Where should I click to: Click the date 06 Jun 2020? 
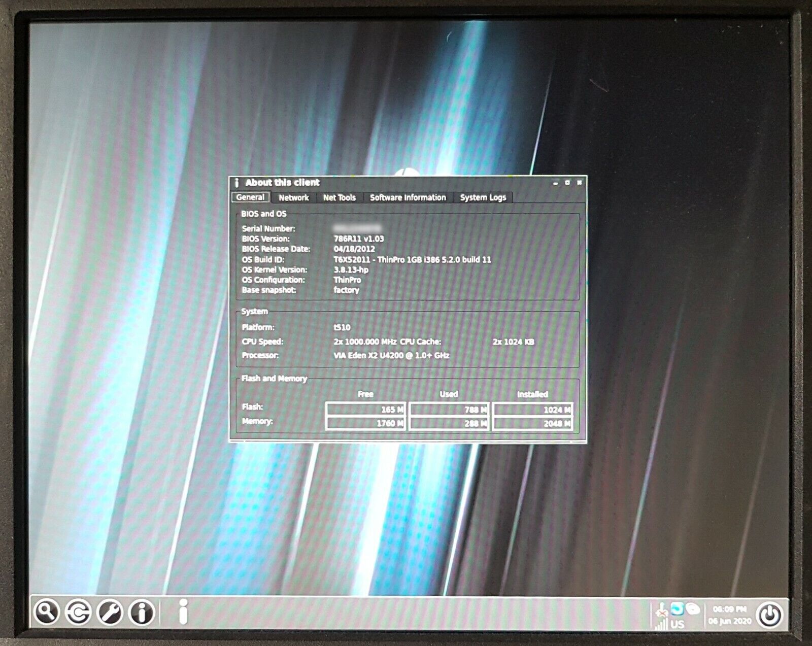tap(729, 621)
